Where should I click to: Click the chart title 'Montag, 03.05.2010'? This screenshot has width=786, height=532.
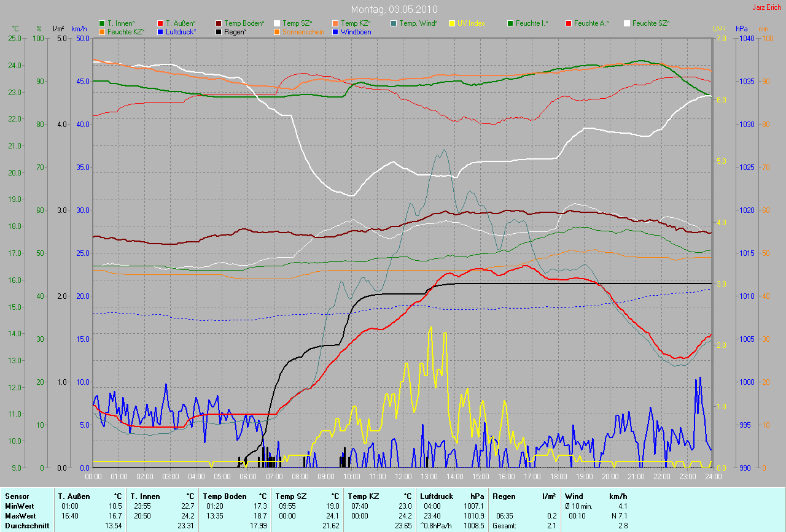pyautogui.click(x=393, y=10)
